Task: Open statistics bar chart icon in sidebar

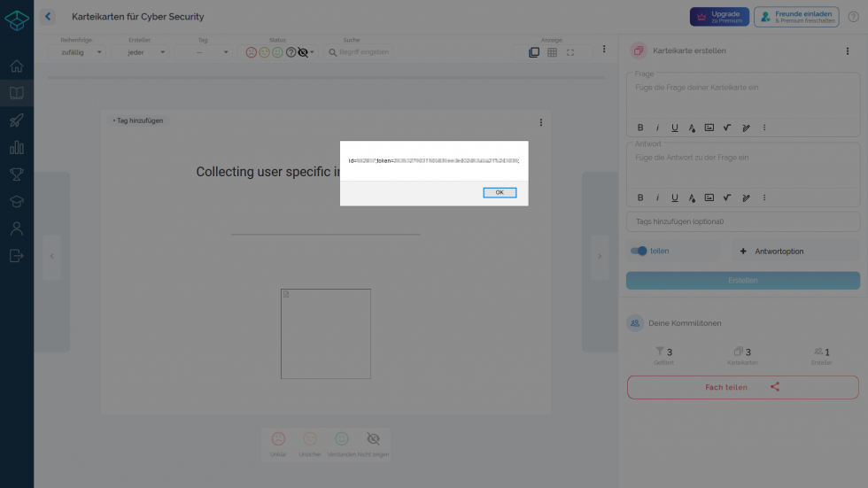Action: click(x=17, y=148)
